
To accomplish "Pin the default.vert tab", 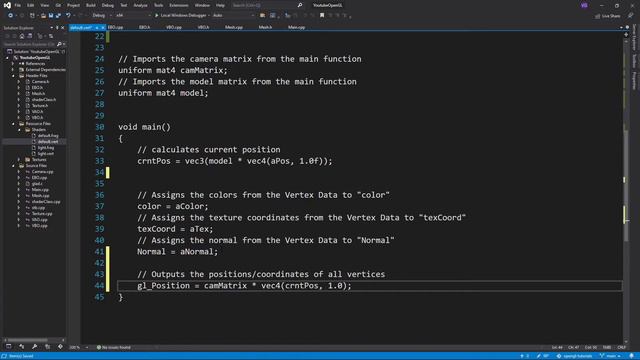I will click(x=97, y=27).
